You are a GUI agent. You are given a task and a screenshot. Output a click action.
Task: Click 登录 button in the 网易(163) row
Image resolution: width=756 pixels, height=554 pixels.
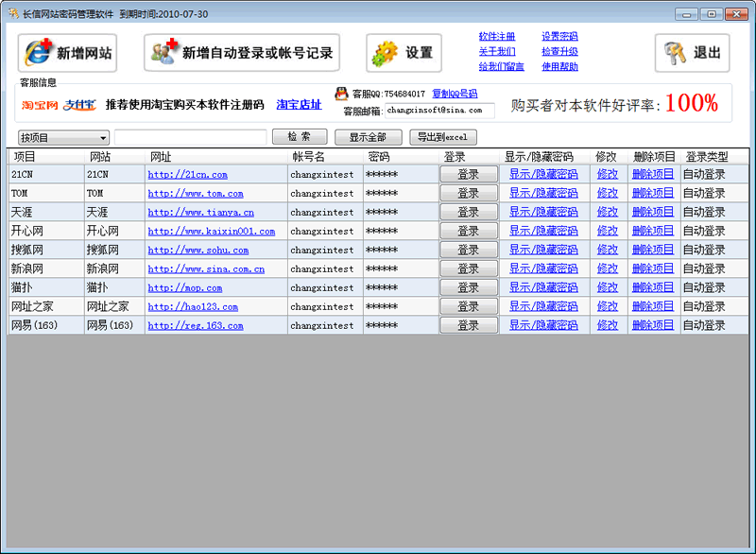pos(469,325)
